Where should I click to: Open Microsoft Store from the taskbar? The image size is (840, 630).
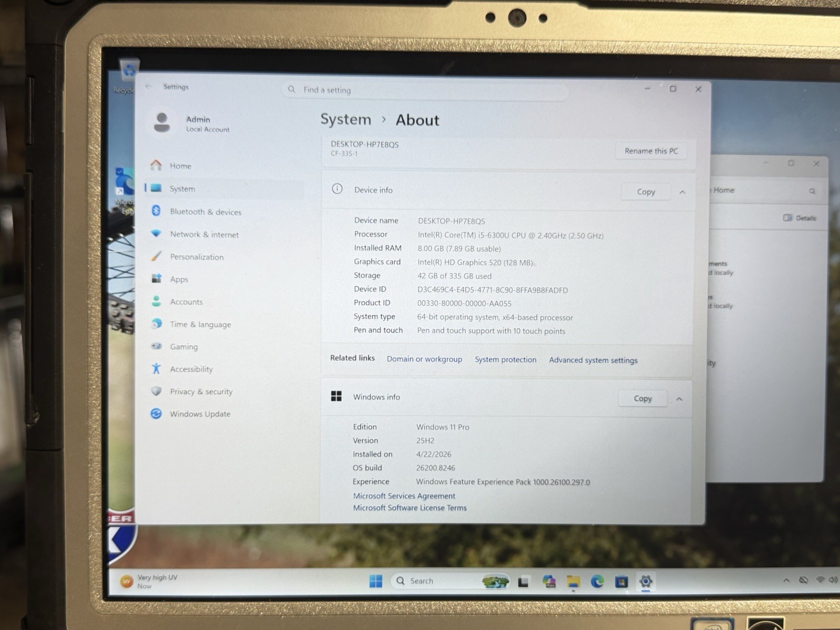[x=622, y=582]
